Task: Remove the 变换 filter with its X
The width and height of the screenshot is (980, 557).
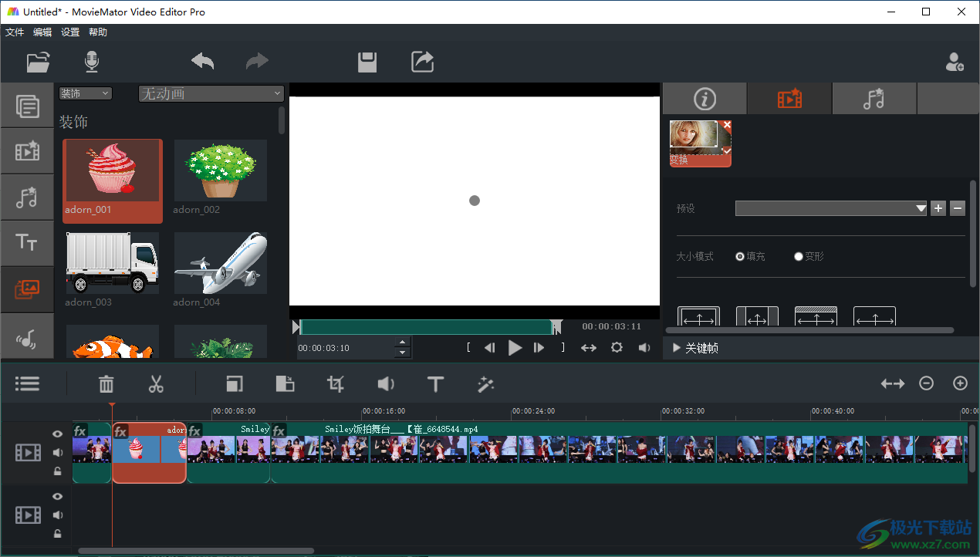Action: 727,125
